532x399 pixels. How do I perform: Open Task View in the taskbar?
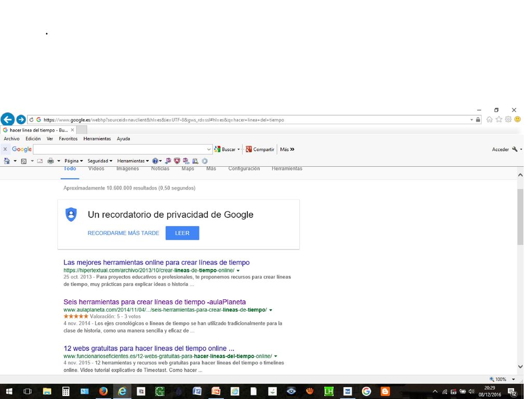coord(28,392)
